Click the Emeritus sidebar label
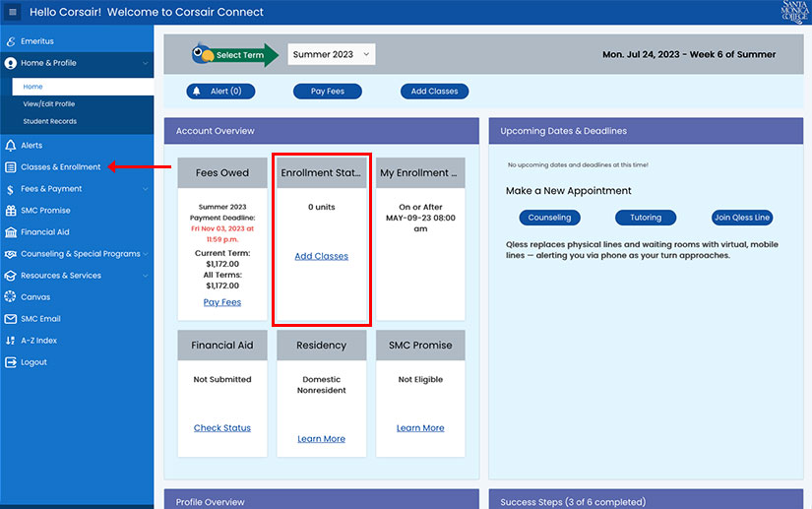812x509 pixels. point(37,41)
